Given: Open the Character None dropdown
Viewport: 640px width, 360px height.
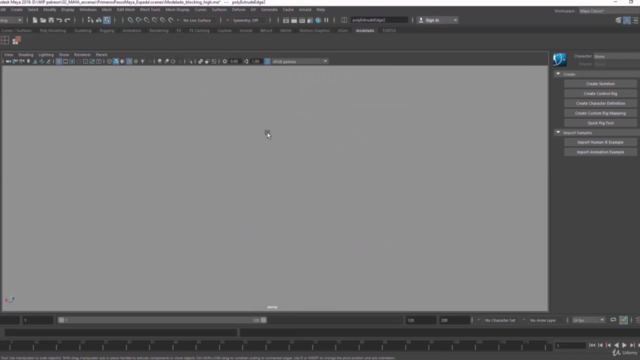Looking at the screenshot, I should point(616,56).
